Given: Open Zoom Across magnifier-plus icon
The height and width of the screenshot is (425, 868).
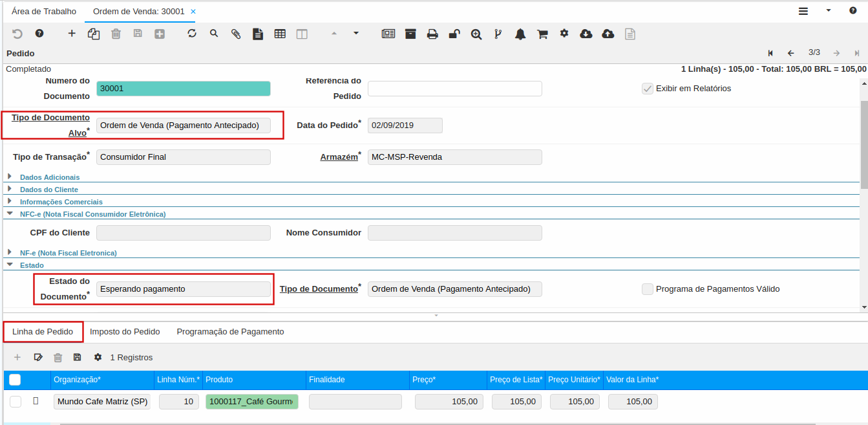Looking at the screenshot, I should tap(476, 34).
